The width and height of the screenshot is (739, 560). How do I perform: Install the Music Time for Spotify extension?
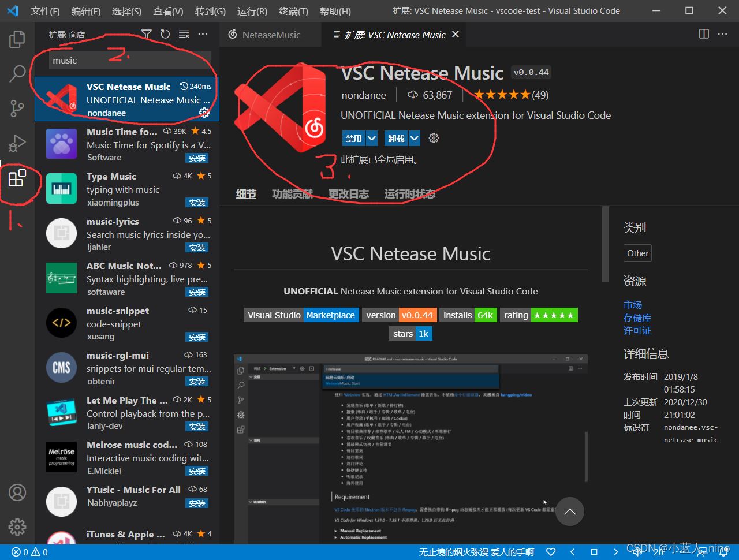197,158
